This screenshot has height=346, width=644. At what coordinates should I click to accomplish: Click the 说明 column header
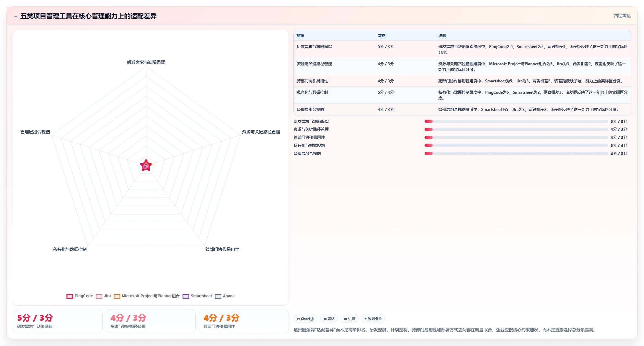(442, 36)
